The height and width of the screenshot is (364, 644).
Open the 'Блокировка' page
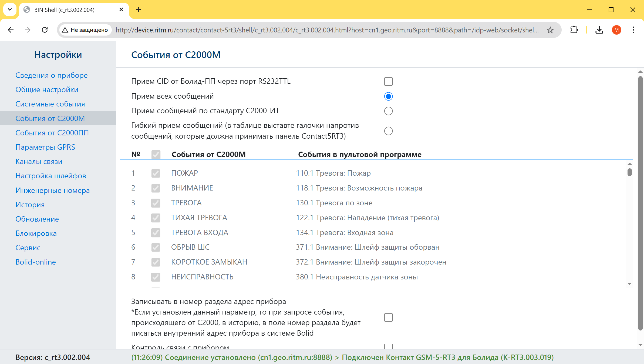[36, 233]
